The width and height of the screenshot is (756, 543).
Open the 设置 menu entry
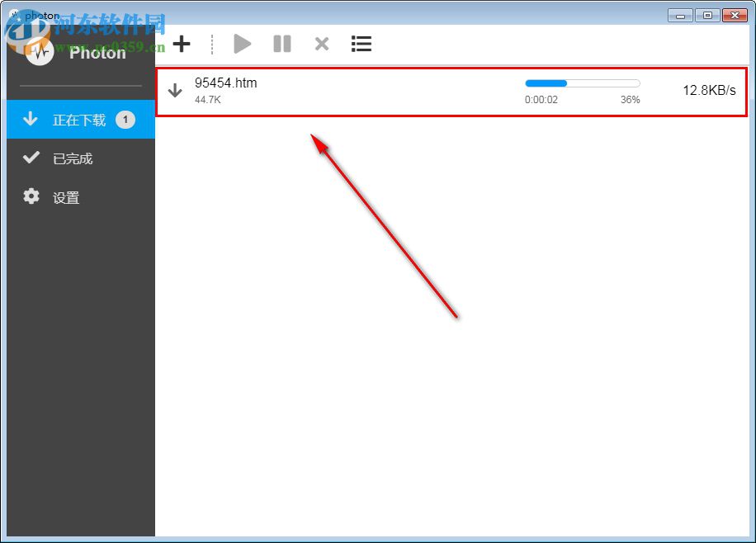click(65, 196)
